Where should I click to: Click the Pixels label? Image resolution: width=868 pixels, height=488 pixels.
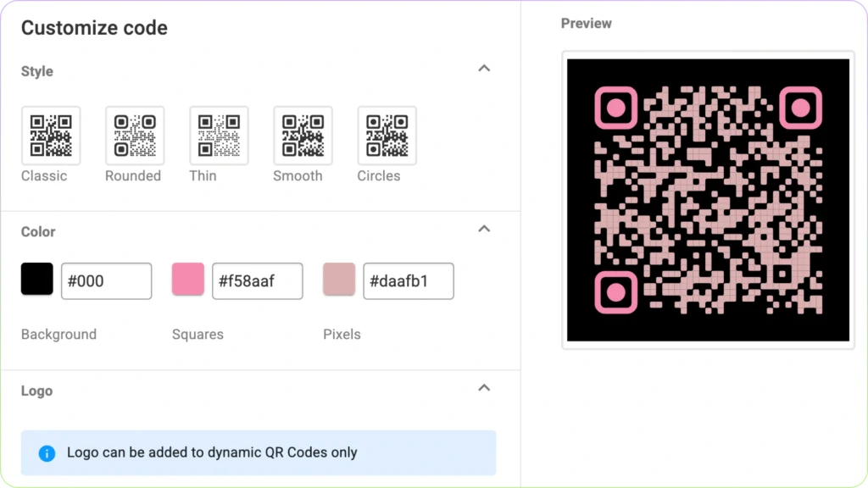coord(342,334)
